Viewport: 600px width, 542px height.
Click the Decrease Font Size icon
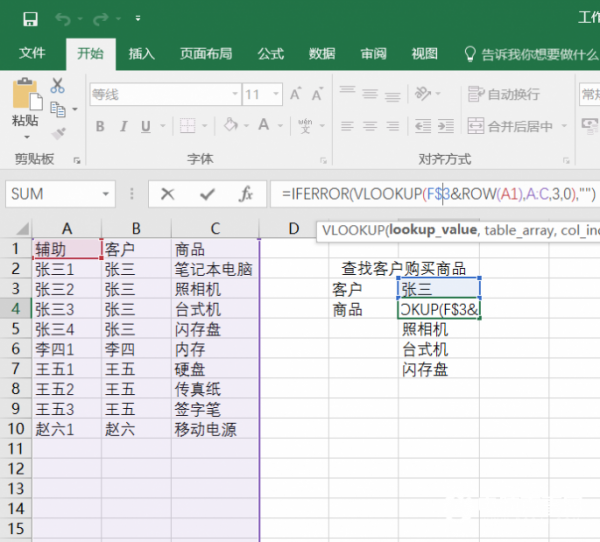coord(318,94)
